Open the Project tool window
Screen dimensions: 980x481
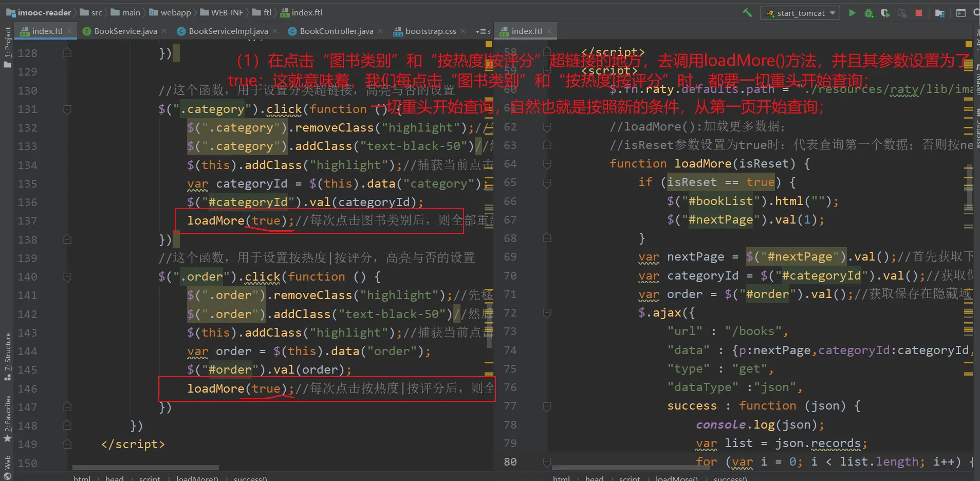[x=7, y=46]
